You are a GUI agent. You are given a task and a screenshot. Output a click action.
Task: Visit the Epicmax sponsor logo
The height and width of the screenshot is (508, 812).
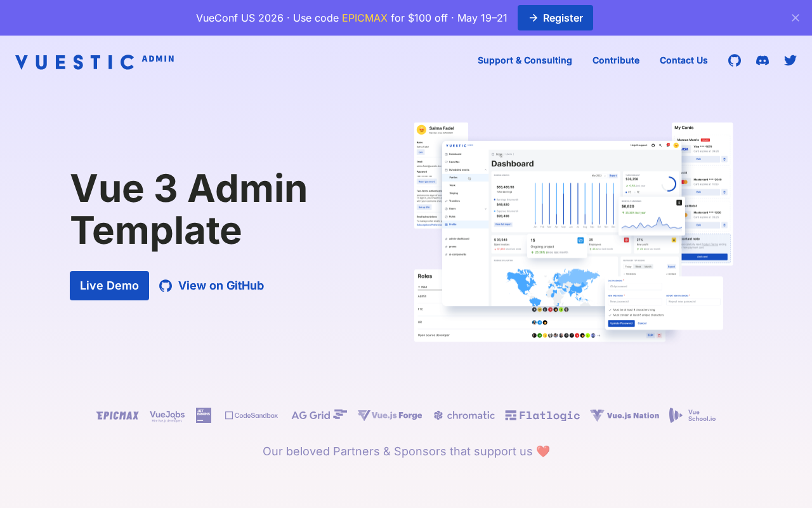click(x=117, y=415)
